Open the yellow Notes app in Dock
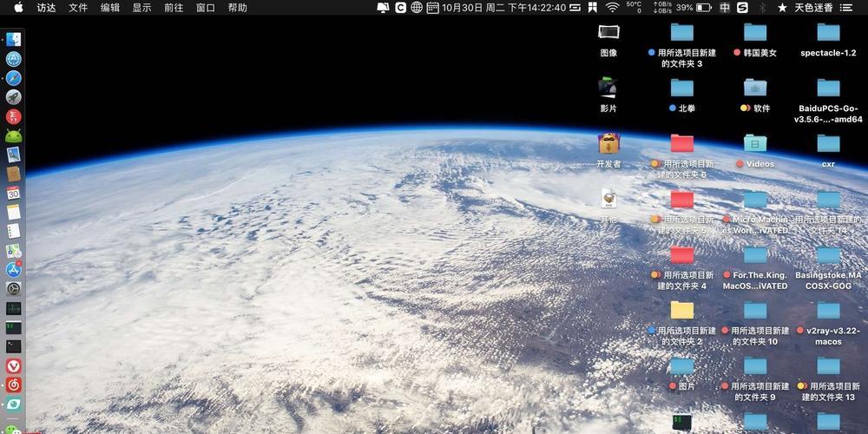This screenshot has height=434, width=868. 13,212
